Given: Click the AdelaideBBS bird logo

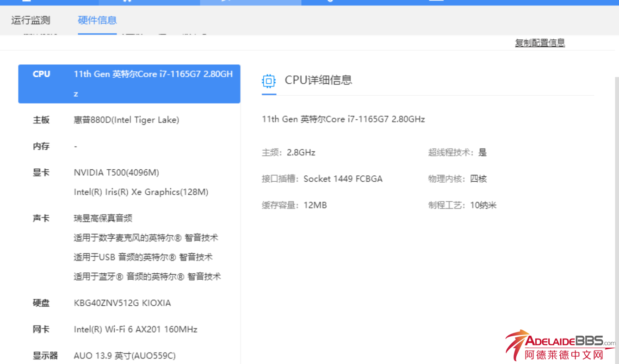Looking at the screenshot, I should [x=517, y=345].
